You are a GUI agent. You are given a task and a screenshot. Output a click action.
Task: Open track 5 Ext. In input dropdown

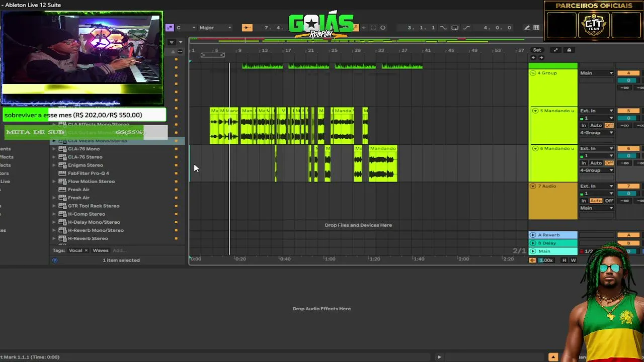pyautogui.click(x=597, y=111)
